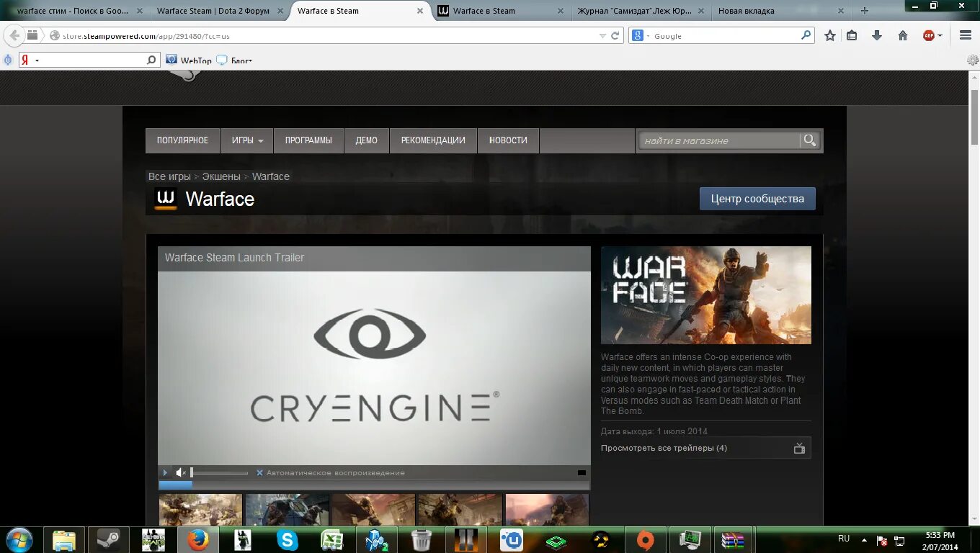Open the downloads arrow icon
980x553 pixels.
coord(877,35)
